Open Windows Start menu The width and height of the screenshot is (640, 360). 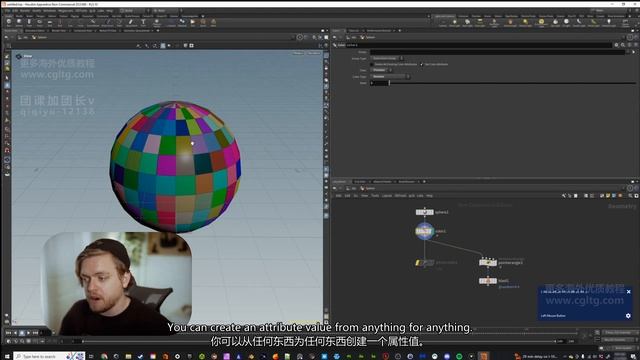coord(7,356)
